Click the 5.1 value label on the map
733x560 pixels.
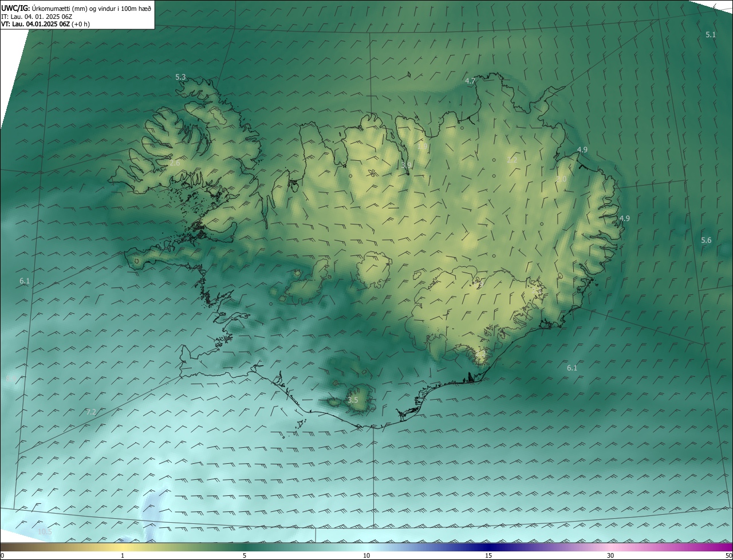711,35
